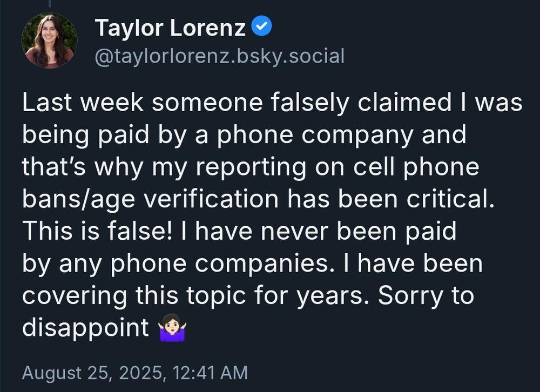Click the shrugging person emoji
This screenshot has width=540, height=392.
coord(172,329)
